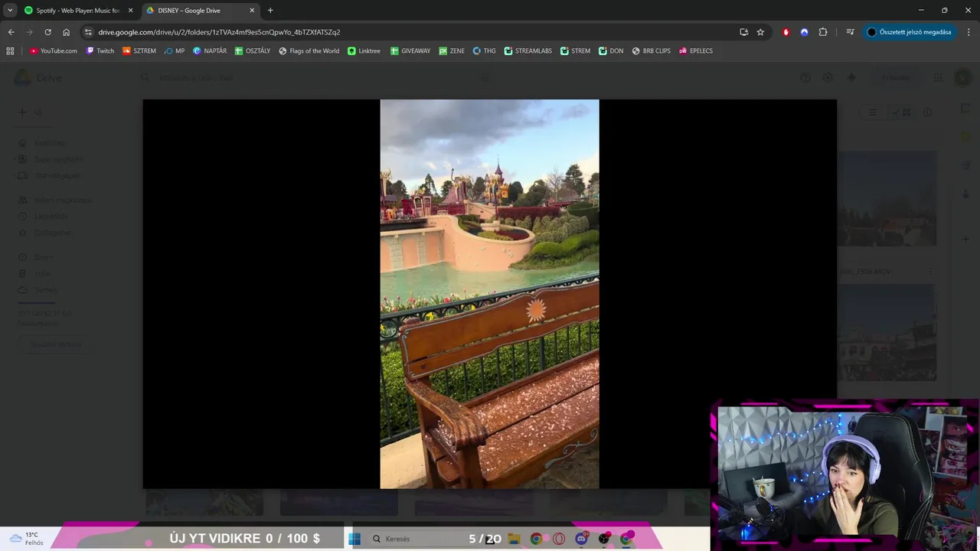The image size is (980, 551).
Task: Open File Explorer from the taskbar
Action: [514, 539]
